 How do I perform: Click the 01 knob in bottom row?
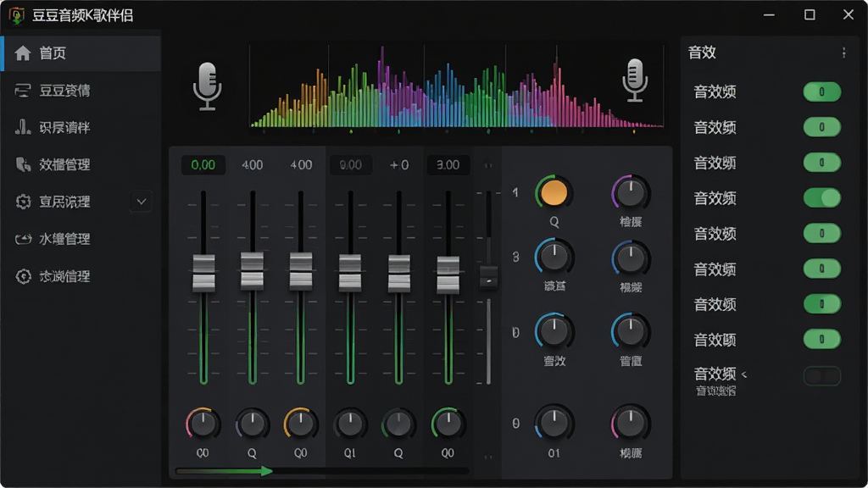click(x=554, y=424)
